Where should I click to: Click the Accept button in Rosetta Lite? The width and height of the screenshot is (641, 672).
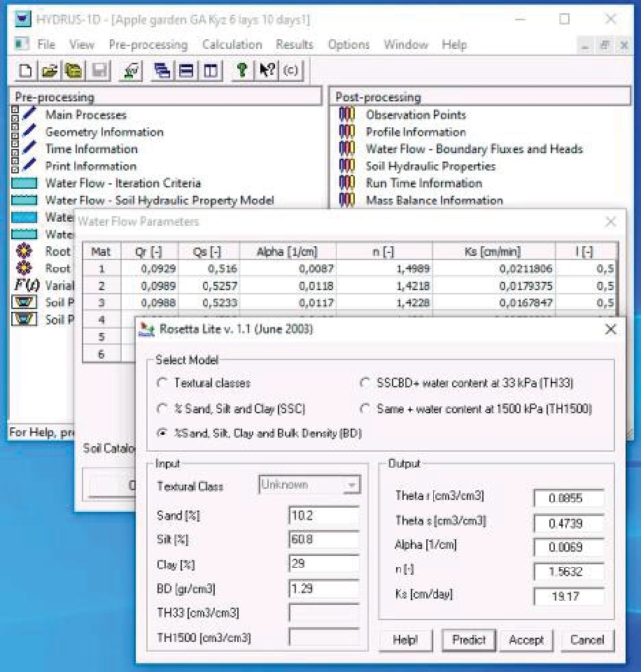point(526,640)
